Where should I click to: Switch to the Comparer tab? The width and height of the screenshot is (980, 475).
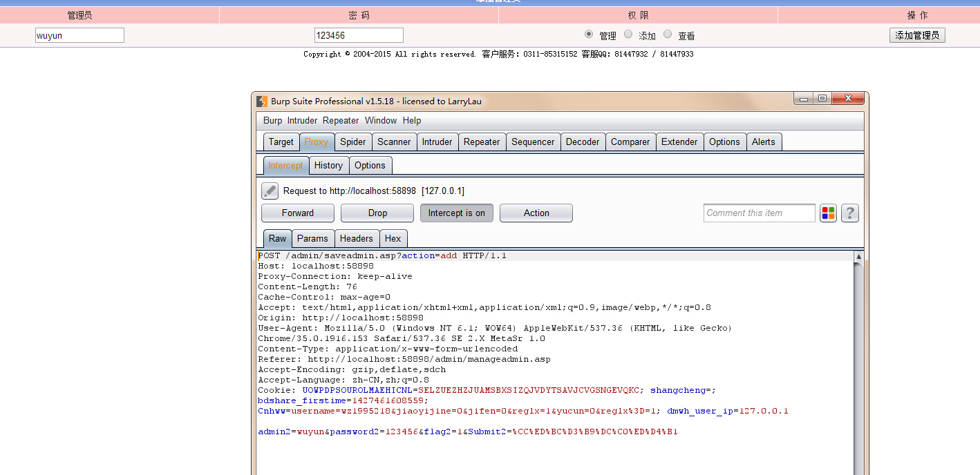tap(630, 142)
